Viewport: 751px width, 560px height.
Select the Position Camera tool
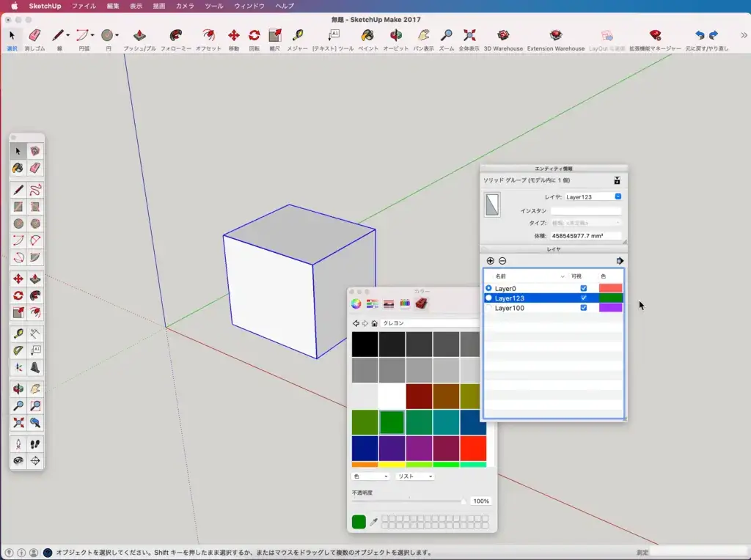point(18,444)
